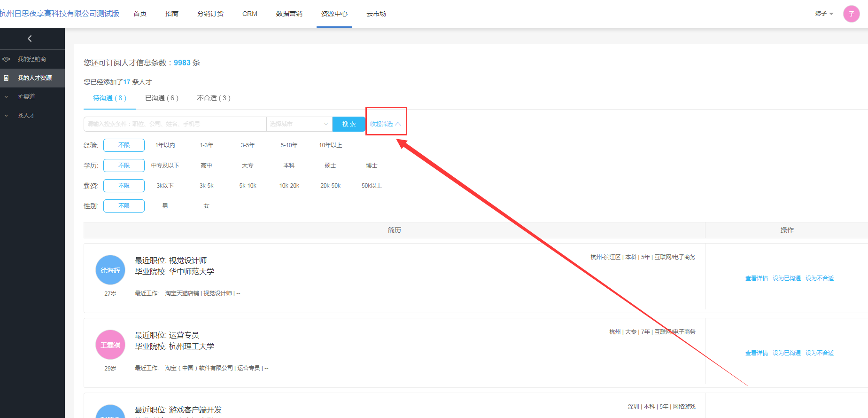Collapse the sidebar with the back arrow
This screenshot has height=418, width=868.
point(30,39)
